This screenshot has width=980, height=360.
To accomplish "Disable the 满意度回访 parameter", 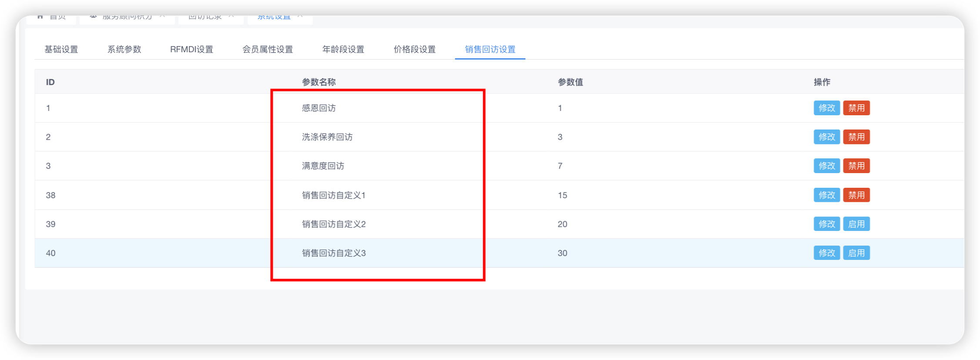I will 856,166.
